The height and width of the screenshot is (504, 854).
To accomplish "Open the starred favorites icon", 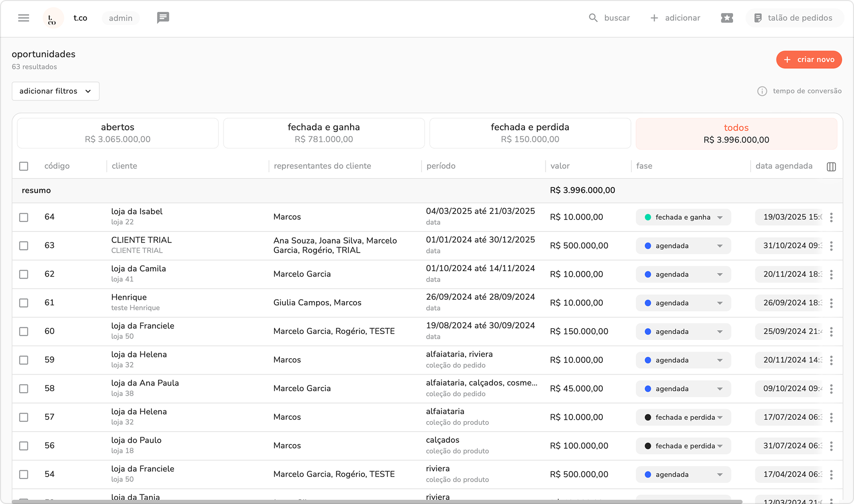I will [726, 18].
